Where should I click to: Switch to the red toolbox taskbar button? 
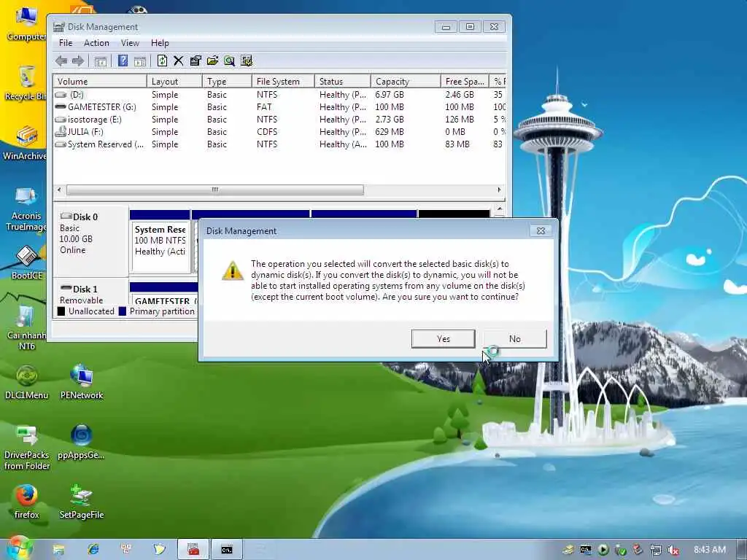[193, 550]
